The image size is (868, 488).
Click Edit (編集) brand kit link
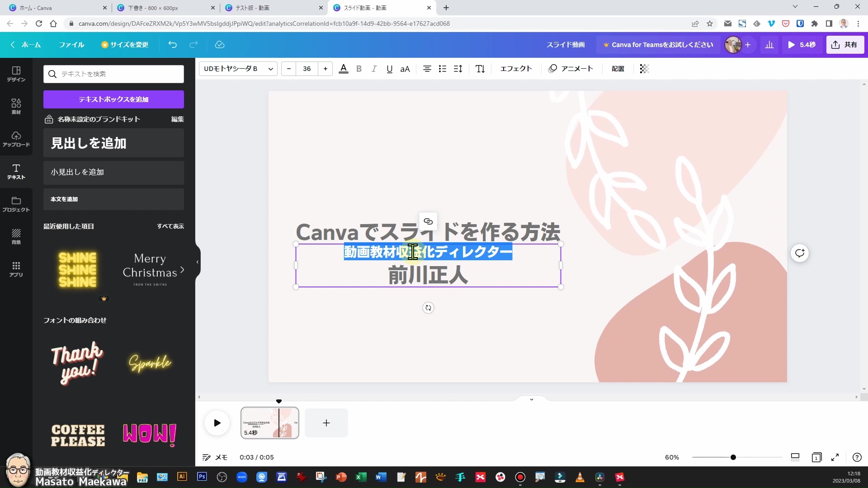click(177, 119)
